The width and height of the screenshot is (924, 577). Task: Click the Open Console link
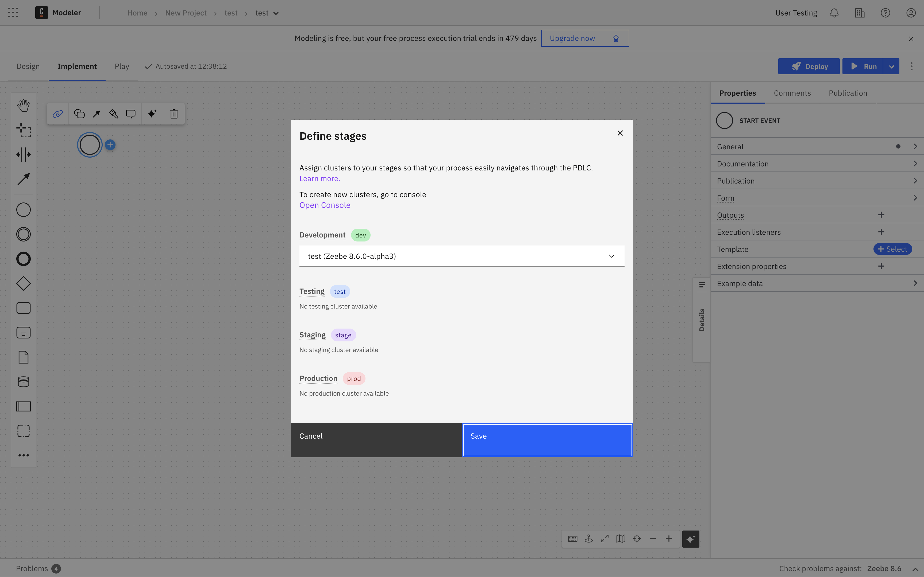click(x=325, y=205)
